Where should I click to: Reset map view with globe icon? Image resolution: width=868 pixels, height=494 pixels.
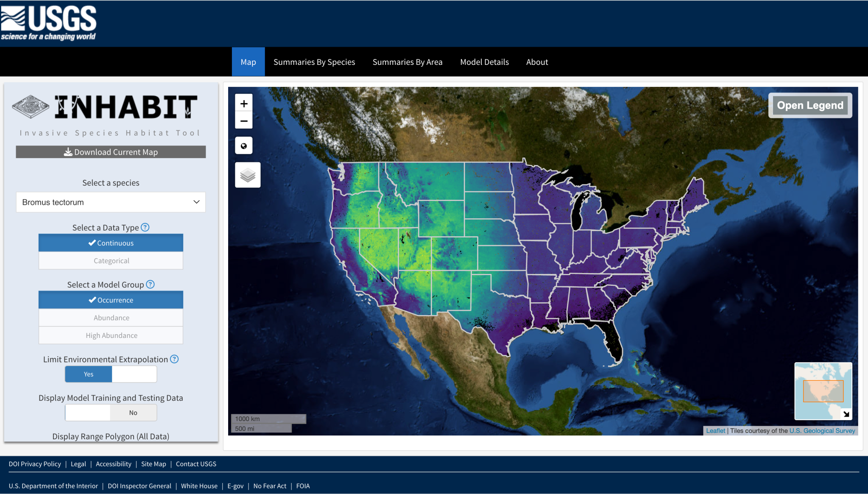(x=244, y=146)
